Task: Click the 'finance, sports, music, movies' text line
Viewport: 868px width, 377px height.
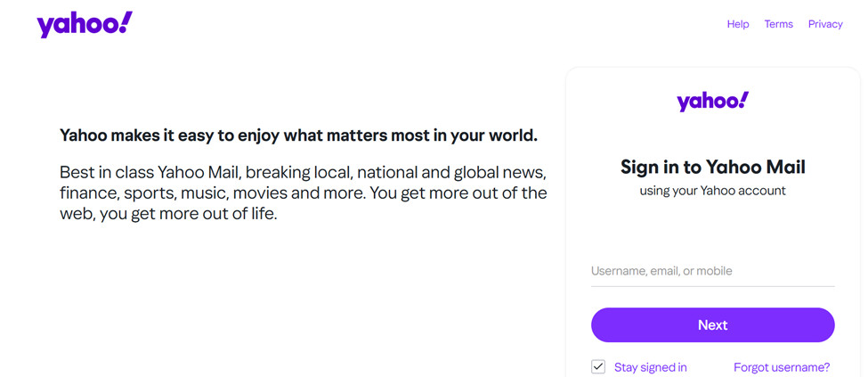Action: pyautogui.click(x=303, y=193)
